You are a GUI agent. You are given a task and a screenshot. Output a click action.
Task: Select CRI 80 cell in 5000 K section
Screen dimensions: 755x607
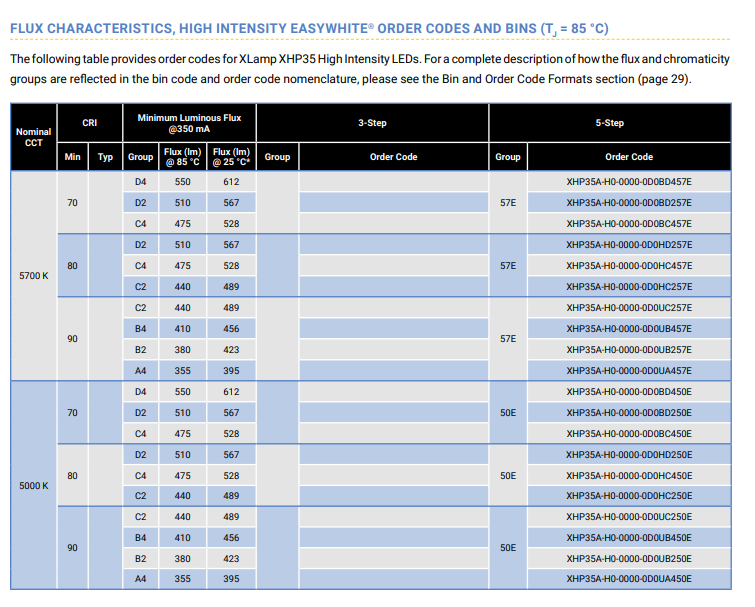click(x=72, y=476)
